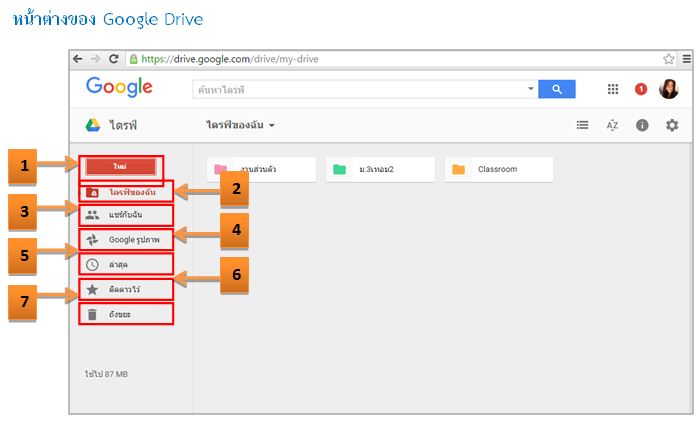Open the search options dropdown arrow

click(x=530, y=88)
